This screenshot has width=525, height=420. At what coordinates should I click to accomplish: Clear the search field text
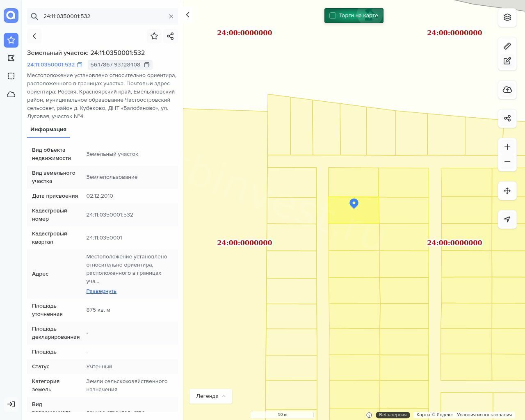coord(171,16)
